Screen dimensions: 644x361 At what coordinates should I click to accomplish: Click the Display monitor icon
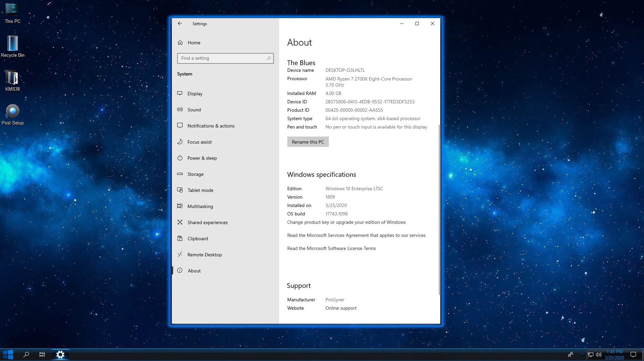pyautogui.click(x=180, y=93)
